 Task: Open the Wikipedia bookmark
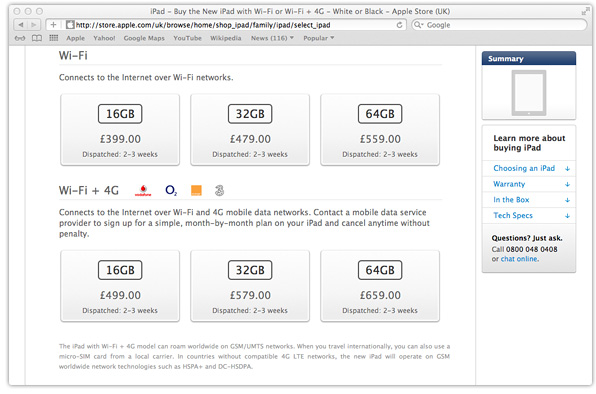pos(226,38)
